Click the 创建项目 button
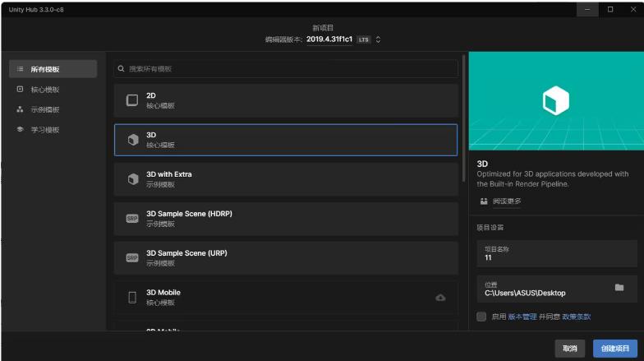This screenshot has width=644, height=361. 614,349
